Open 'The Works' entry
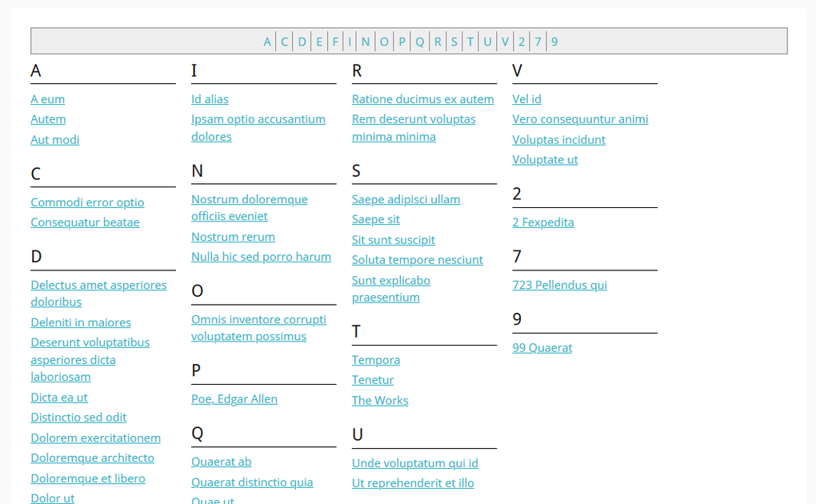Screen dimensions: 816x504 pos(380,401)
